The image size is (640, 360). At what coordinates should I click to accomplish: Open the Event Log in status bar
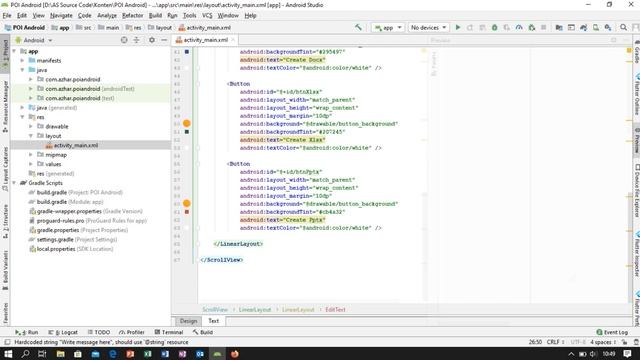612,332
